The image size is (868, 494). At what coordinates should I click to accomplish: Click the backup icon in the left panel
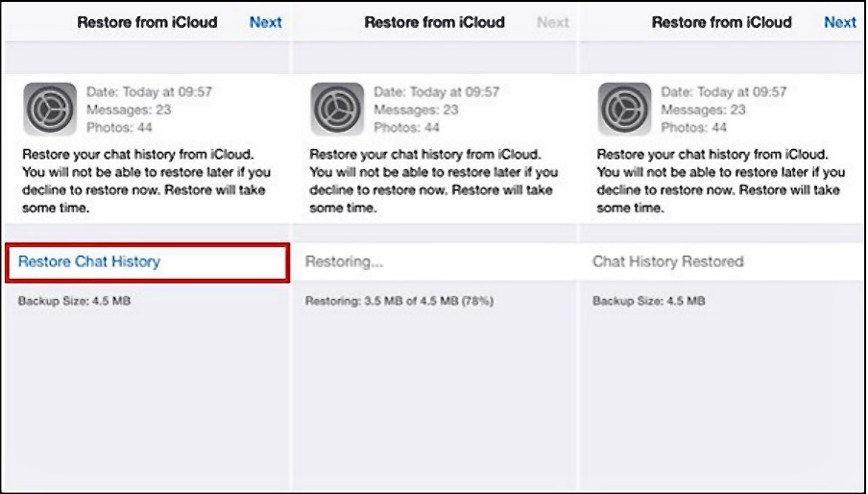click(49, 109)
